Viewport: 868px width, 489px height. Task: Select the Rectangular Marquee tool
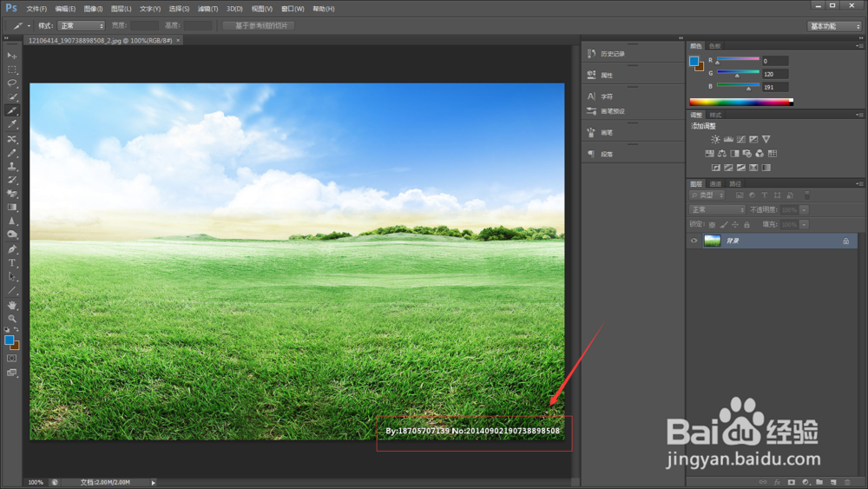tap(11, 69)
